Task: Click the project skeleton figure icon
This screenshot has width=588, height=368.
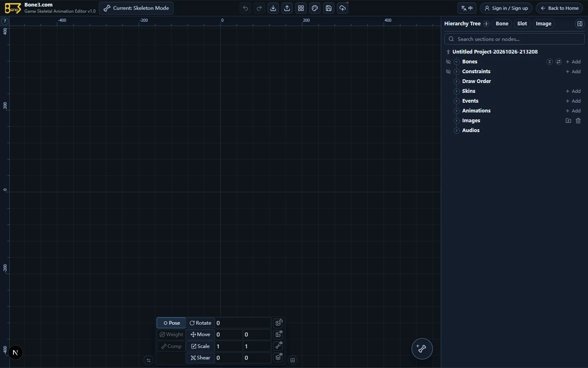Action: point(448,52)
